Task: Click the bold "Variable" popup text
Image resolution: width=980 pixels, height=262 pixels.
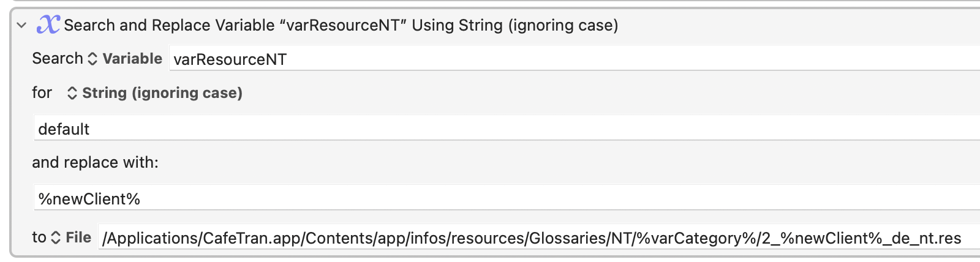Action: [x=132, y=58]
